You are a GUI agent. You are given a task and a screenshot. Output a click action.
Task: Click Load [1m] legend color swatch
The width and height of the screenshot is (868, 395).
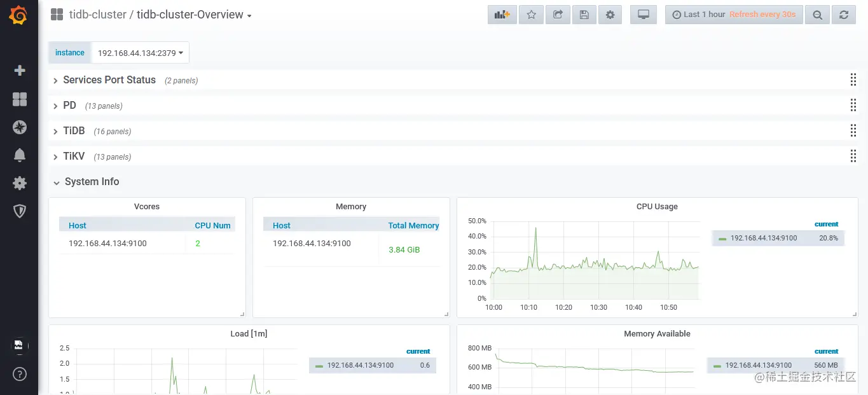click(319, 366)
